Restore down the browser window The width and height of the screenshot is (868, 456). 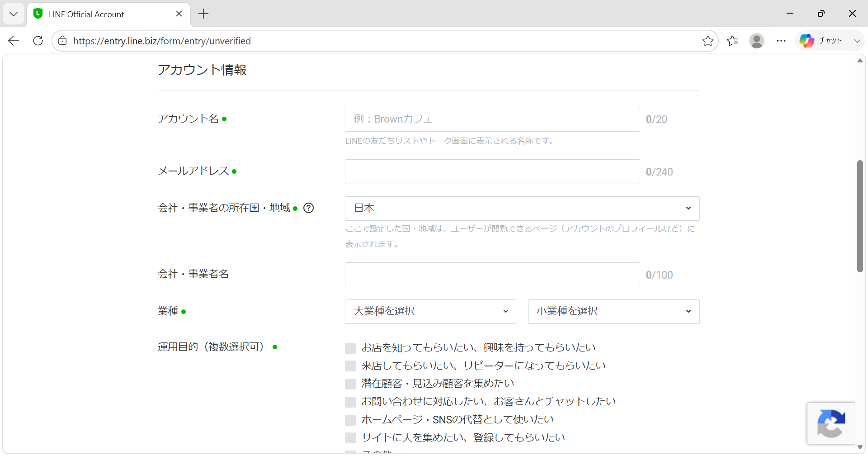point(821,14)
